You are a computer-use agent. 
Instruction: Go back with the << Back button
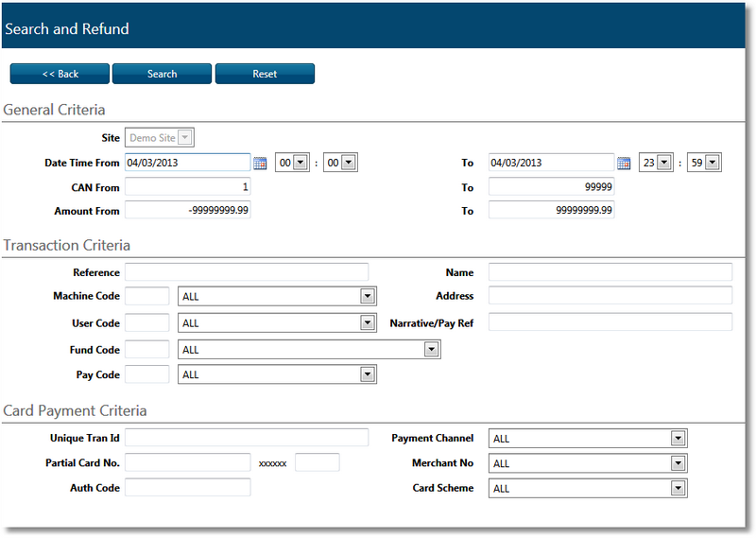coord(60,74)
